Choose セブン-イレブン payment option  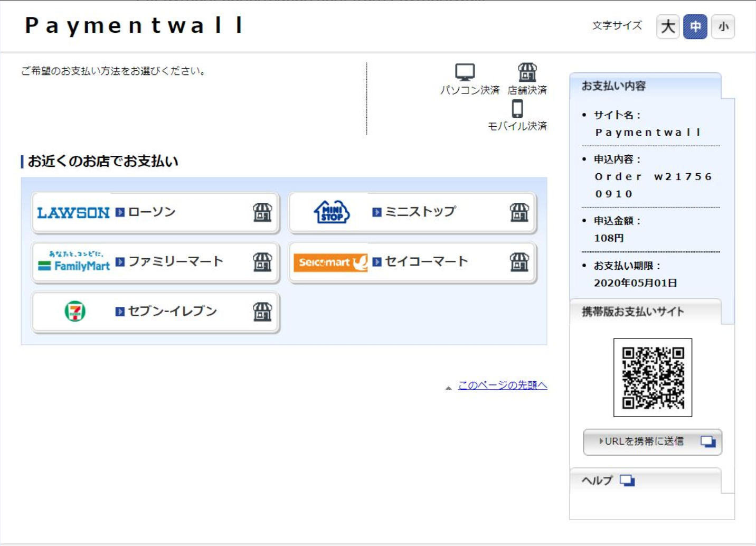pos(155,312)
